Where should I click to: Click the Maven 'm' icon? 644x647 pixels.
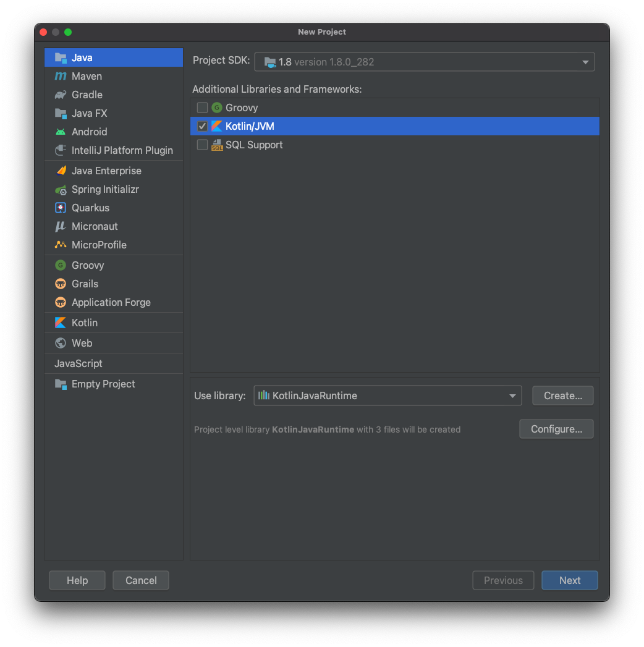point(61,77)
